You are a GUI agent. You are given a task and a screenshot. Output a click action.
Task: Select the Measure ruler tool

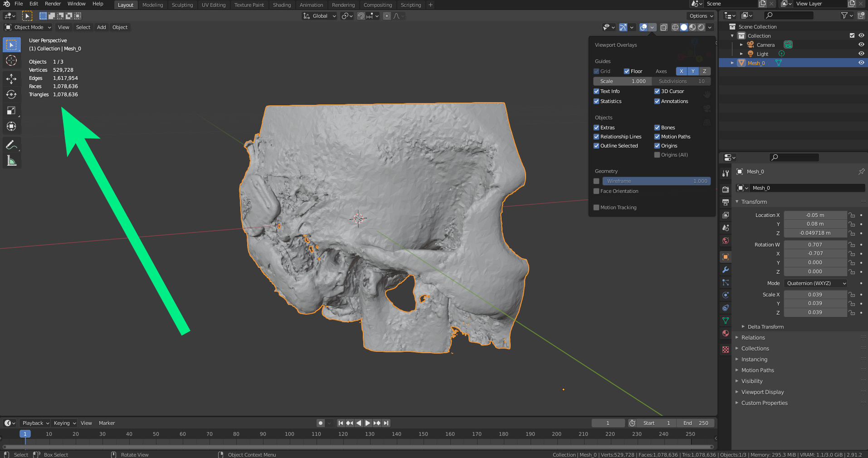click(11, 161)
